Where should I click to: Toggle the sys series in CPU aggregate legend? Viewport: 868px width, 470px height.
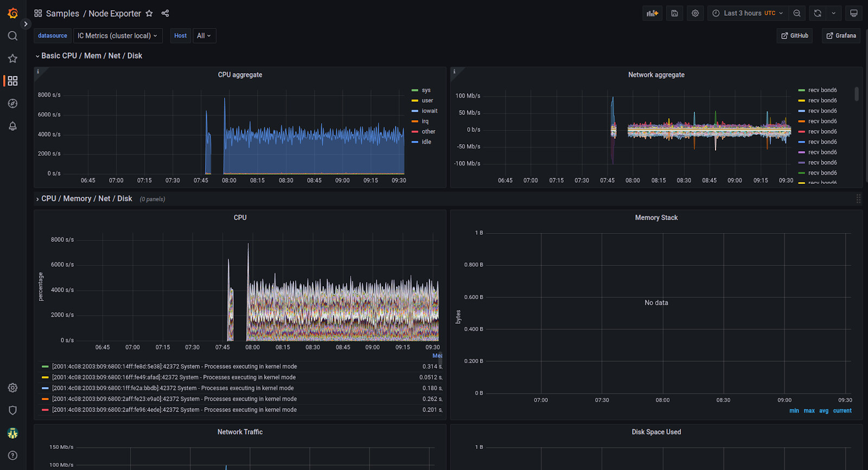tap(426, 90)
